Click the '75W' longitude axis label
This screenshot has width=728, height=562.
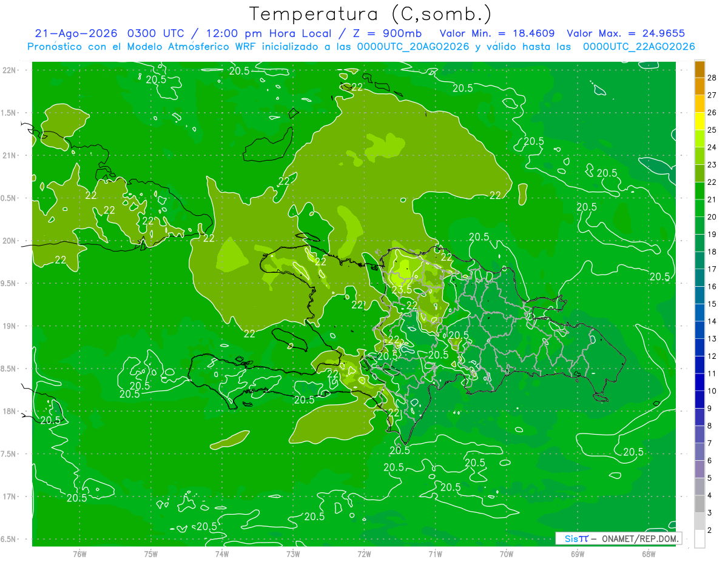click(x=150, y=554)
